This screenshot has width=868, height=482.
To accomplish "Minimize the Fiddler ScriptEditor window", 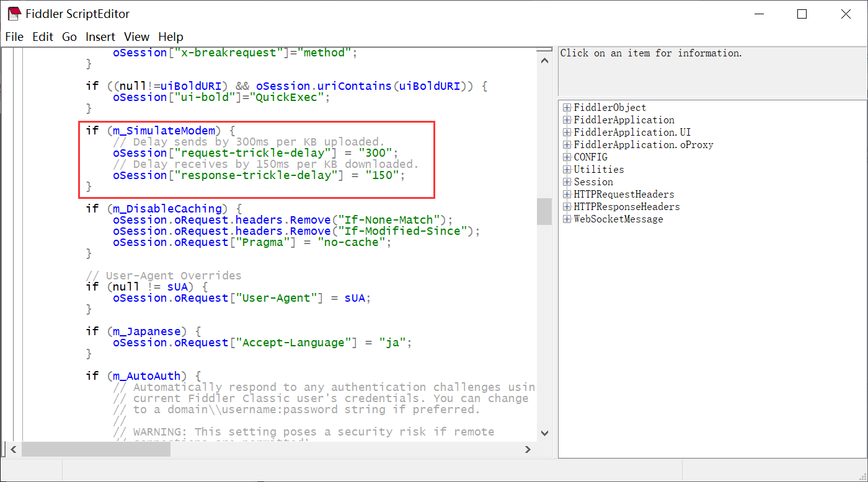I will click(x=758, y=14).
